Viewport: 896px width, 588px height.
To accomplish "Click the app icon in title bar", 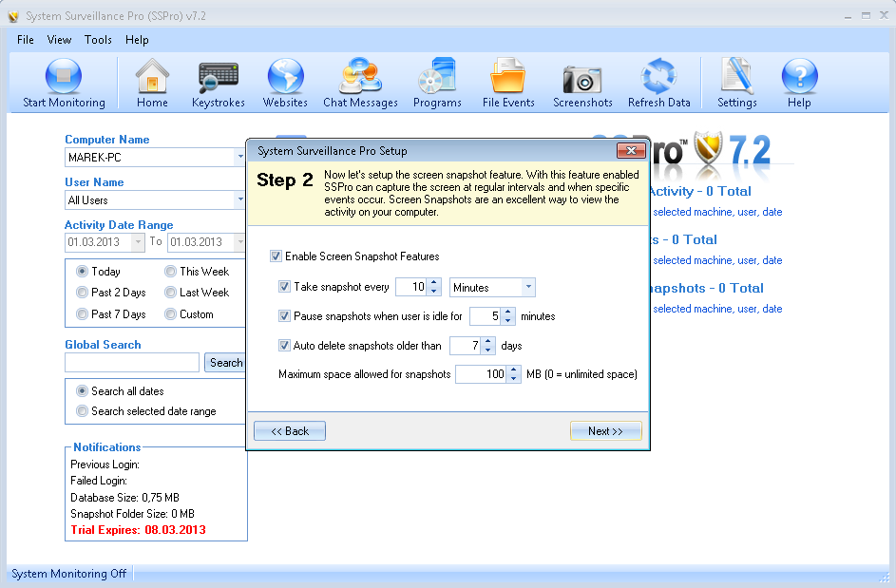I will pyautogui.click(x=13, y=16).
